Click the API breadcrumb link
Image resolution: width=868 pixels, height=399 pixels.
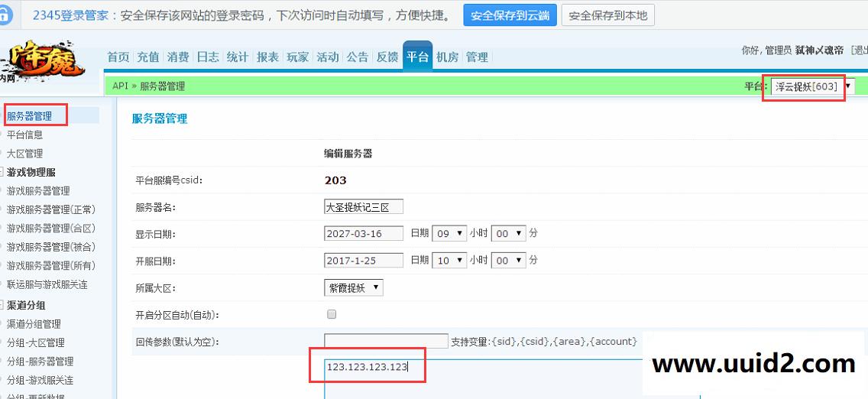(x=120, y=86)
